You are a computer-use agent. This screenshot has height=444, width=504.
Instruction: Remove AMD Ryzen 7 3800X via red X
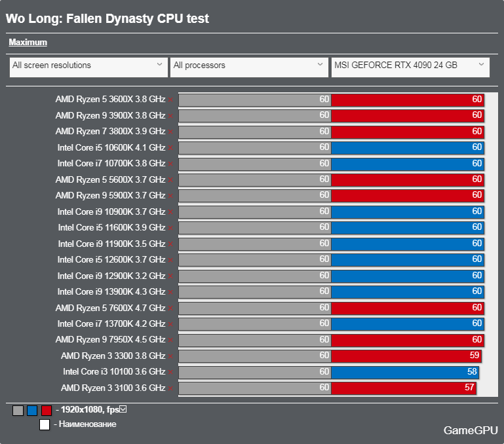[170, 132]
